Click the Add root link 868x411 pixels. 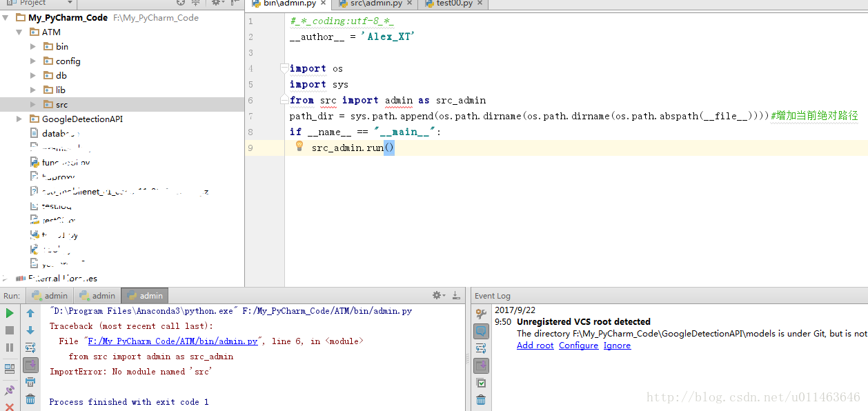pos(535,345)
